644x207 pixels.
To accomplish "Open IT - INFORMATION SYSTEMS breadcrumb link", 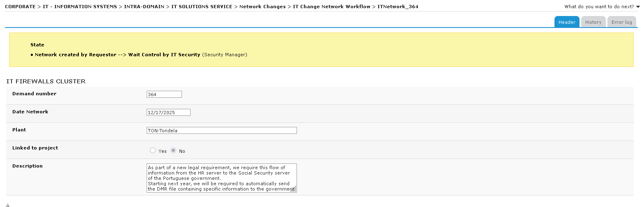I will tap(80, 7).
